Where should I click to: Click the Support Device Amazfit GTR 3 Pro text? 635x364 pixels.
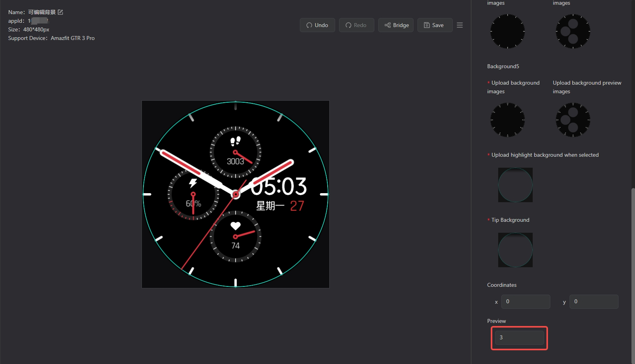coord(51,38)
